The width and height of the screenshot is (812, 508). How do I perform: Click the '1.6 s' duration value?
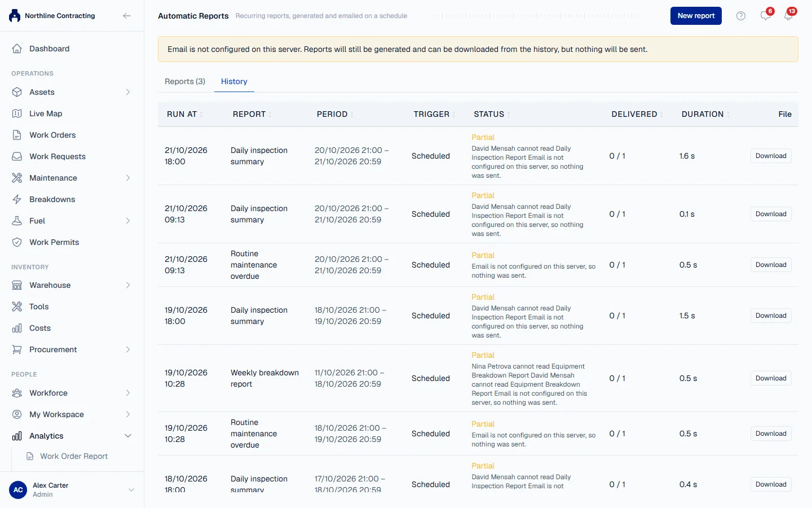click(x=687, y=156)
